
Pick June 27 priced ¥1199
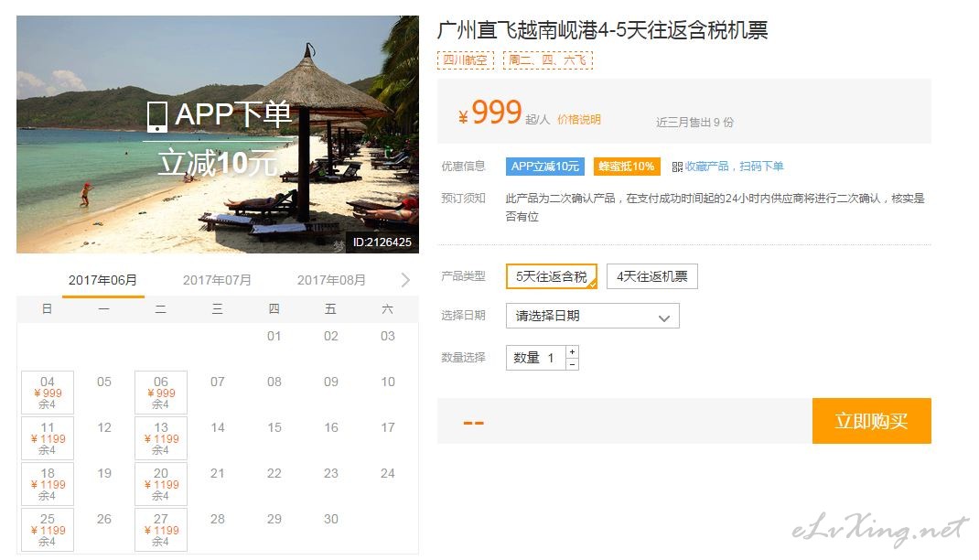(x=161, y=530)
